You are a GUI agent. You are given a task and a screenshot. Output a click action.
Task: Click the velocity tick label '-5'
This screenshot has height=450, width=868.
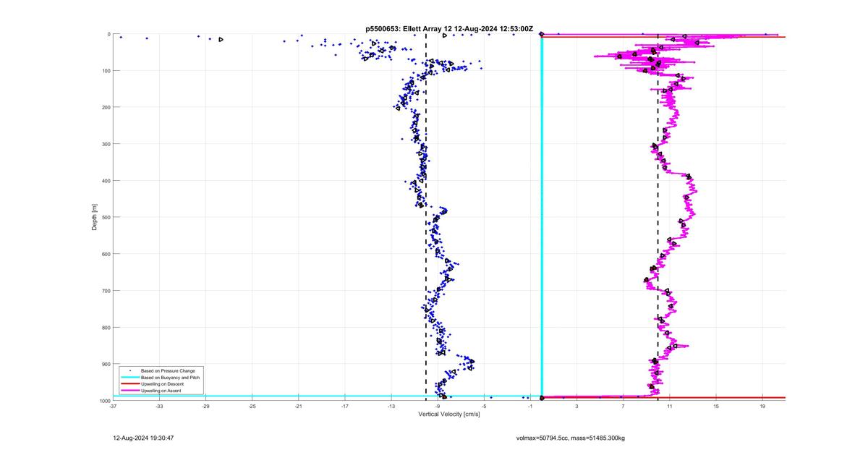[484, 407]
